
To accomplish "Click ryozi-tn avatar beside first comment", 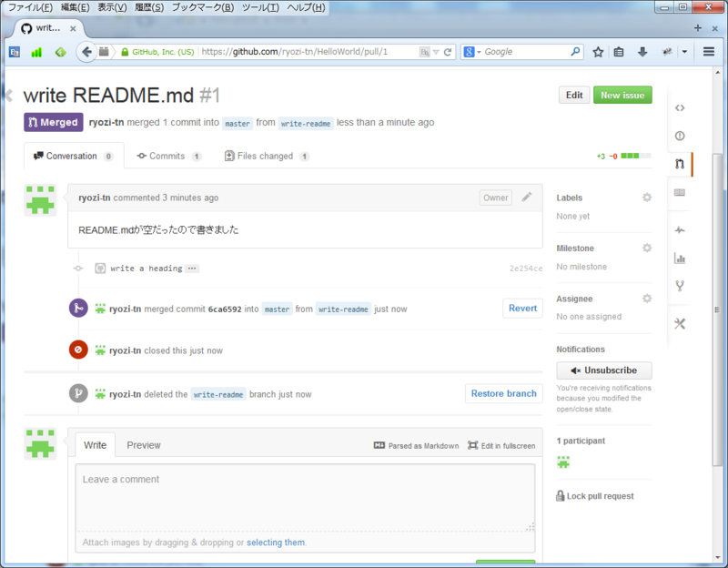I will coord(40,200).
